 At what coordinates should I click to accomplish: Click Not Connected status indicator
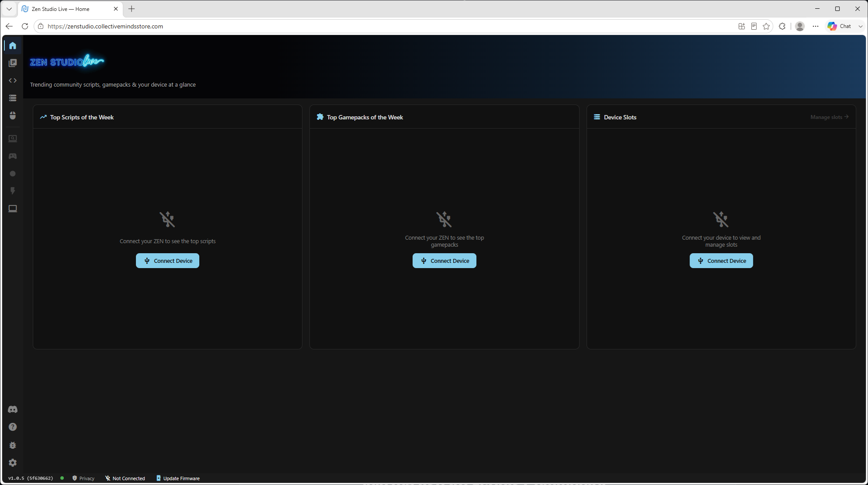pos(125,478)
